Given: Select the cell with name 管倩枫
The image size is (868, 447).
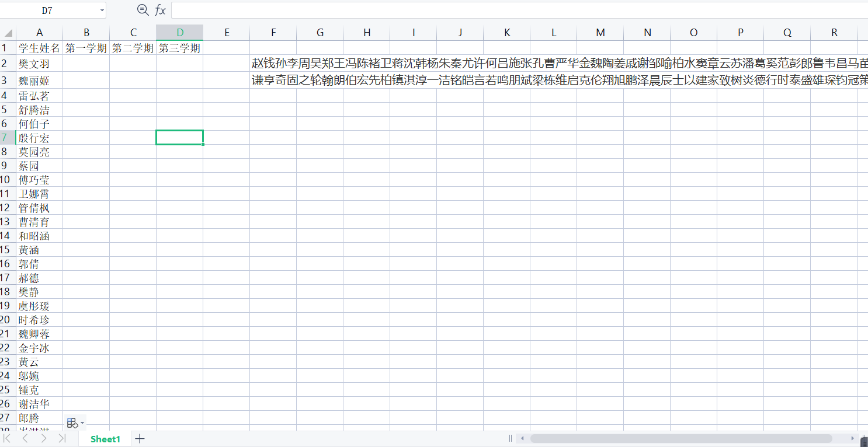Looking at the screenshot, I should point(39,208).
